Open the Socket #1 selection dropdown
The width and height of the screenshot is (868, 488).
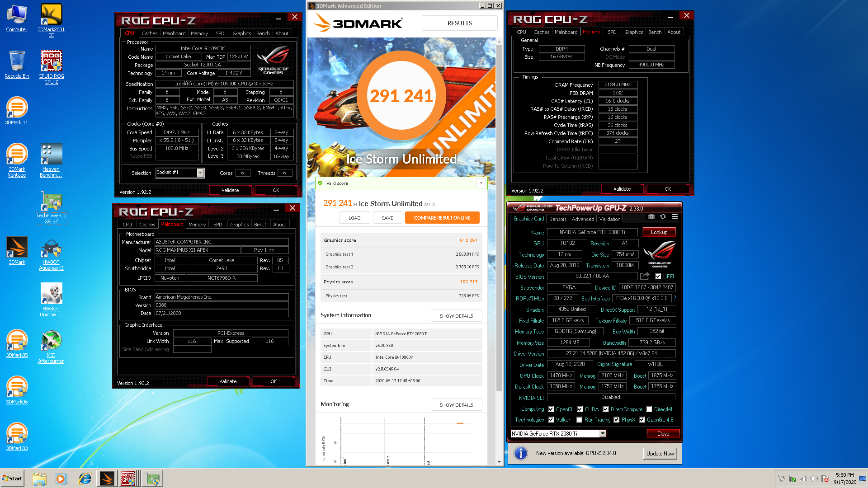(x=200, y=173)
